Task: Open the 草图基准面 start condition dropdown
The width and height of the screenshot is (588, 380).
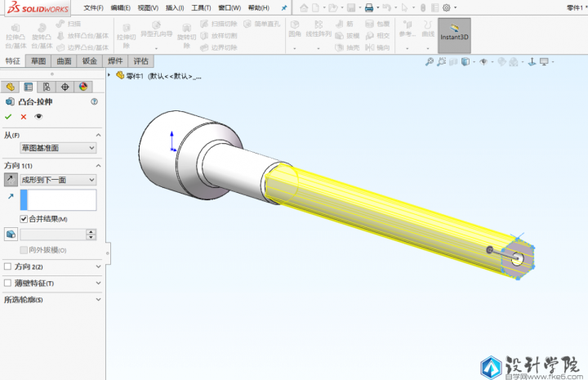Action: click(58, 148)
